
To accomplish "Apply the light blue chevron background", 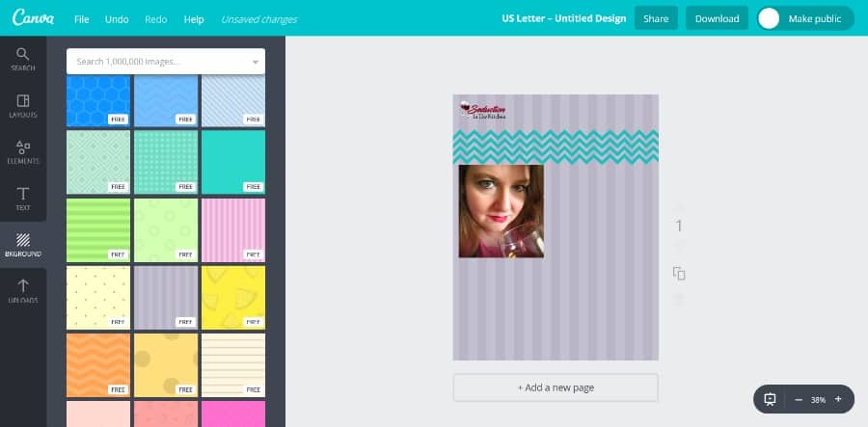I will tap(166, 101).
